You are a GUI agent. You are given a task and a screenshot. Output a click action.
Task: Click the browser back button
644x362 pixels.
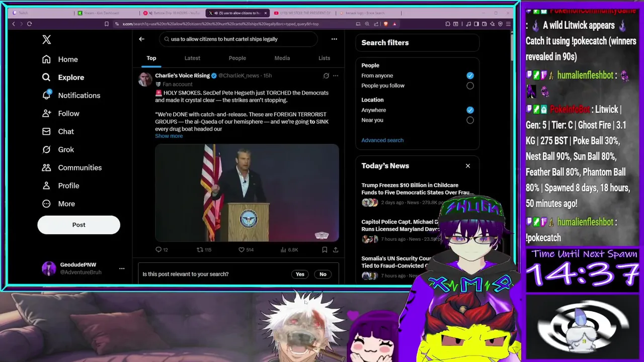coord(14,24)
